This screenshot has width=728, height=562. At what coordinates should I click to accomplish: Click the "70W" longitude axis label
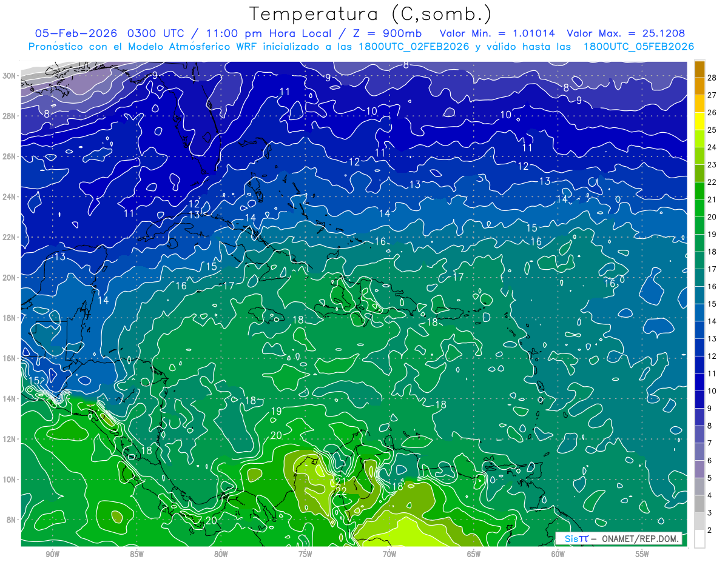click(389, 554)
